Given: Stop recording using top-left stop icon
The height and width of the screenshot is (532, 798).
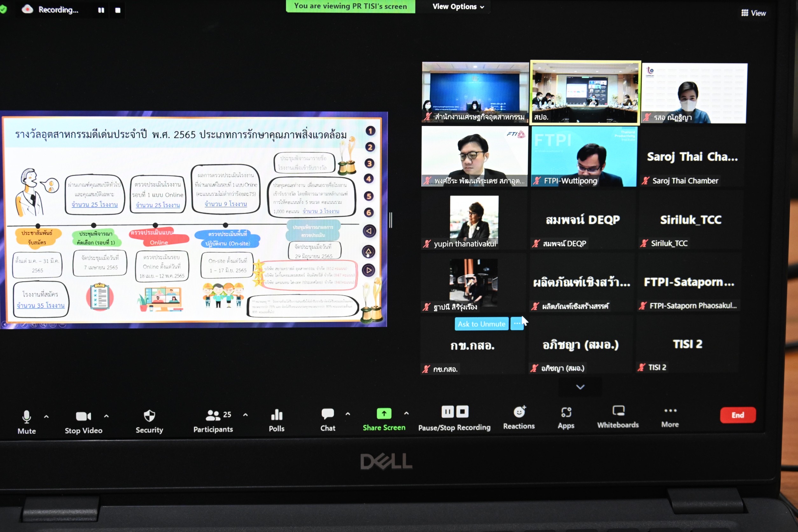Looking at the screenshot, I should 118,10.
